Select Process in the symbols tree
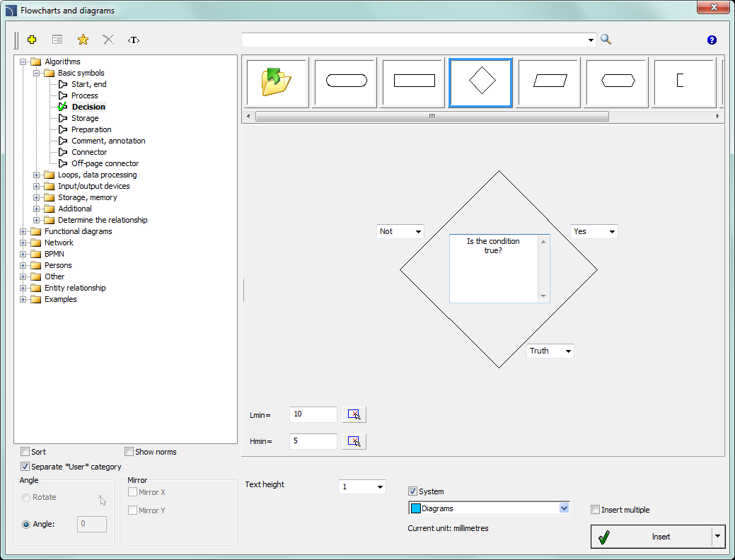 tap(84, 95)
